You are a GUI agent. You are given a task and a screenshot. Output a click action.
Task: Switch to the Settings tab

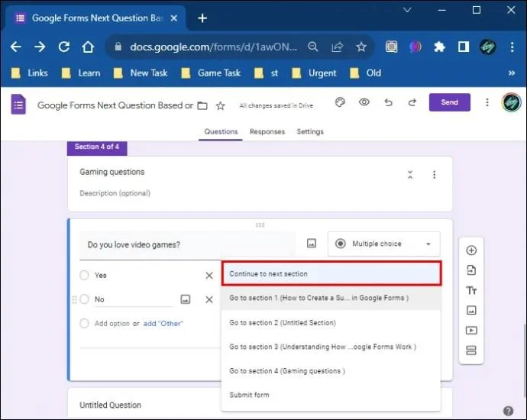(310, 131)
